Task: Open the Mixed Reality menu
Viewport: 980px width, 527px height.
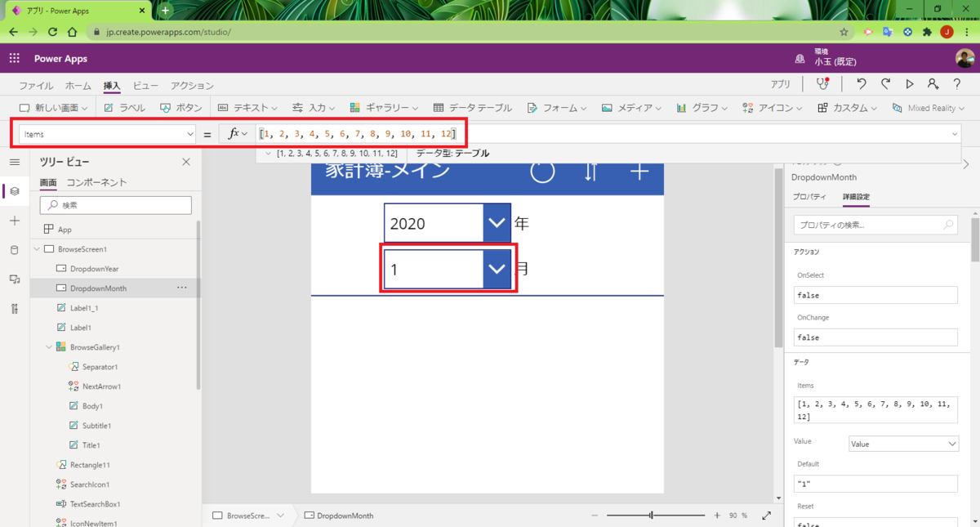Action: pos(929,108)
